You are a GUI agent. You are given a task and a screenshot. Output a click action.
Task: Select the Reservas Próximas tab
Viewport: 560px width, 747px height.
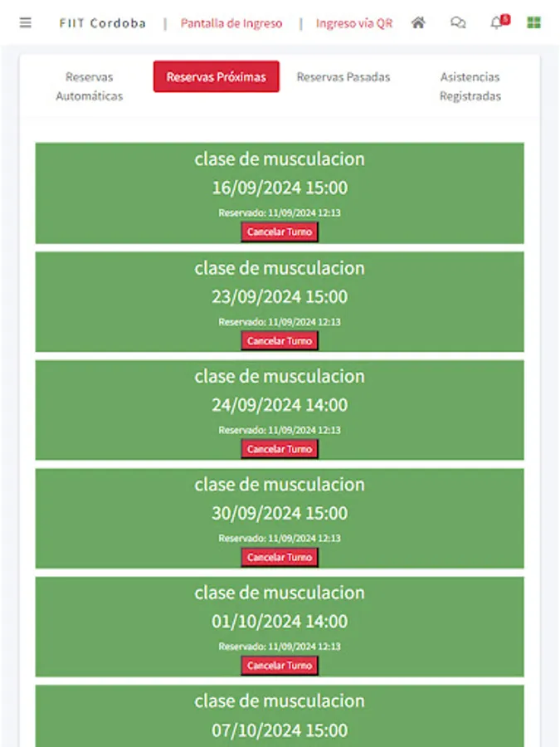click(217, 76)
